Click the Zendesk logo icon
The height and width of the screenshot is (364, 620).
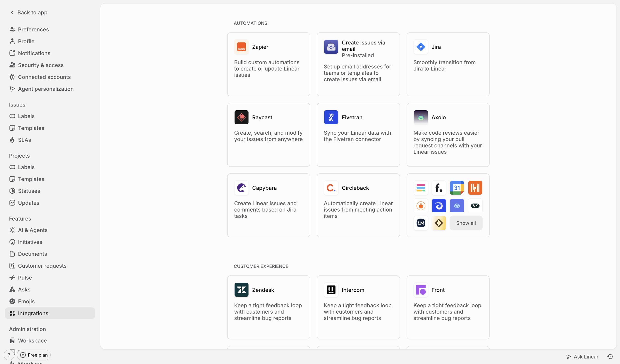(x=241, y=290)
